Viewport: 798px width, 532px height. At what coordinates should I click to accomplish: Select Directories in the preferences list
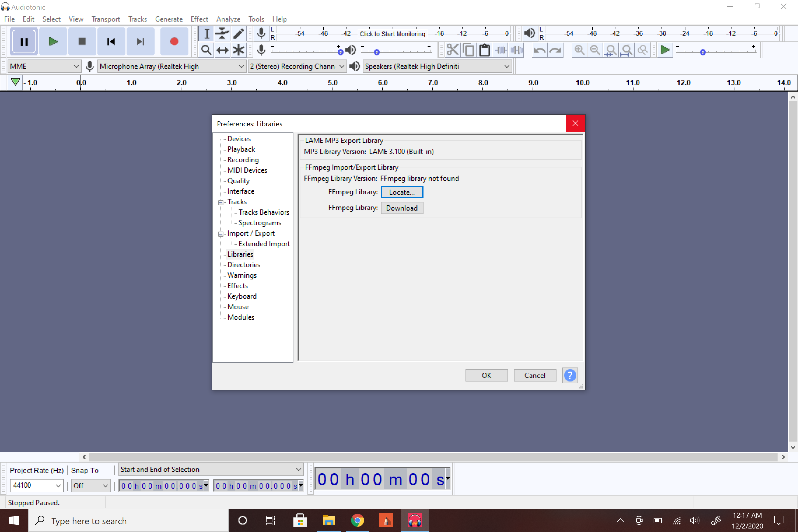[244, 265]
